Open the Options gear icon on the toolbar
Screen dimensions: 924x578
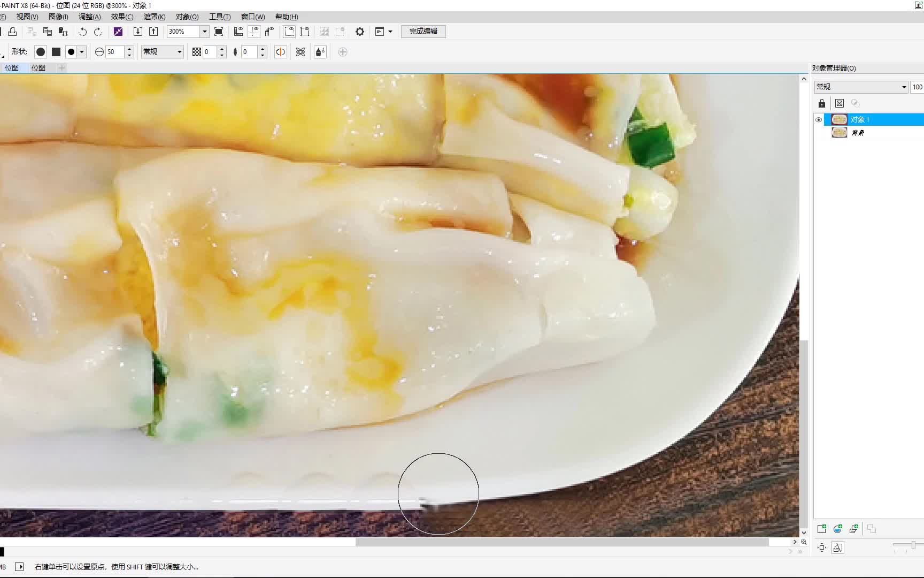(359, 32)
